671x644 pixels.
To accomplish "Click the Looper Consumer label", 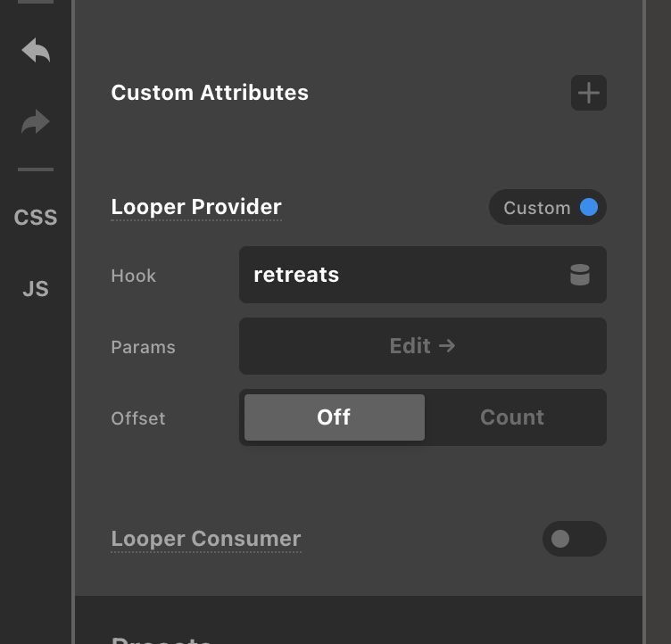I will click(x=206, y=539).
